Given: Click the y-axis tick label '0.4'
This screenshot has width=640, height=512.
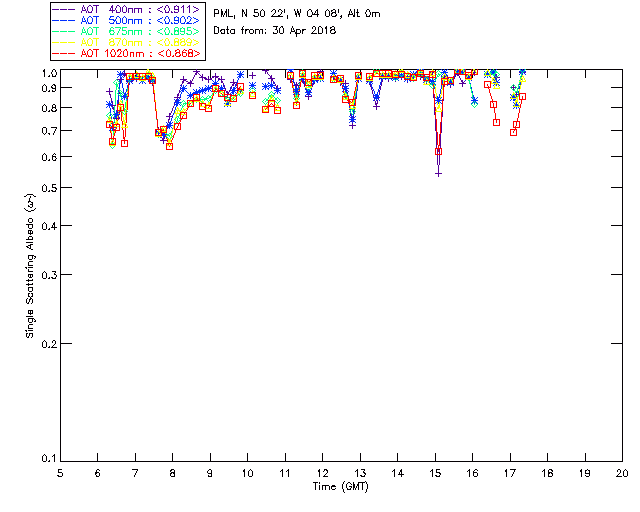Looking at the screenshot, I should [x=49, y=226].
